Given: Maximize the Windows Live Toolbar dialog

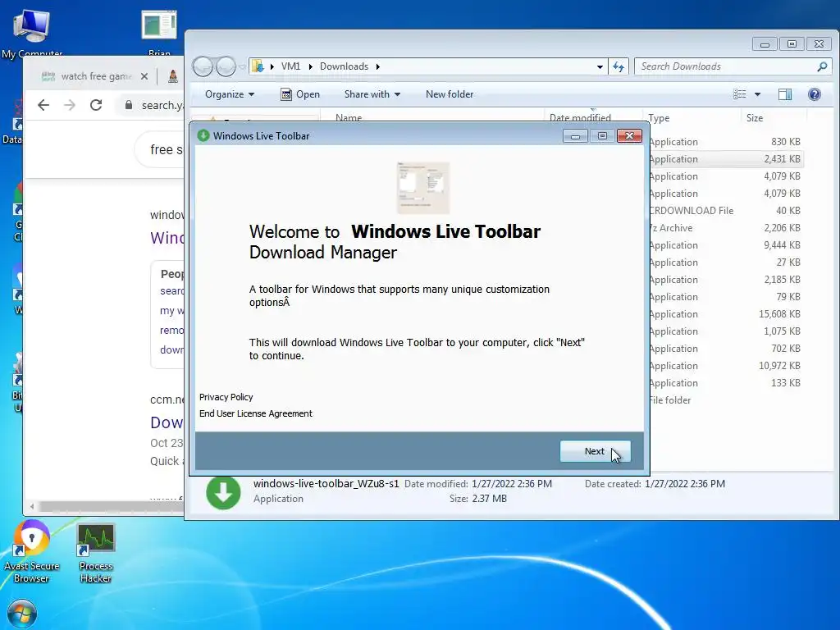Looking at the screenshot, I should point(602,136).
